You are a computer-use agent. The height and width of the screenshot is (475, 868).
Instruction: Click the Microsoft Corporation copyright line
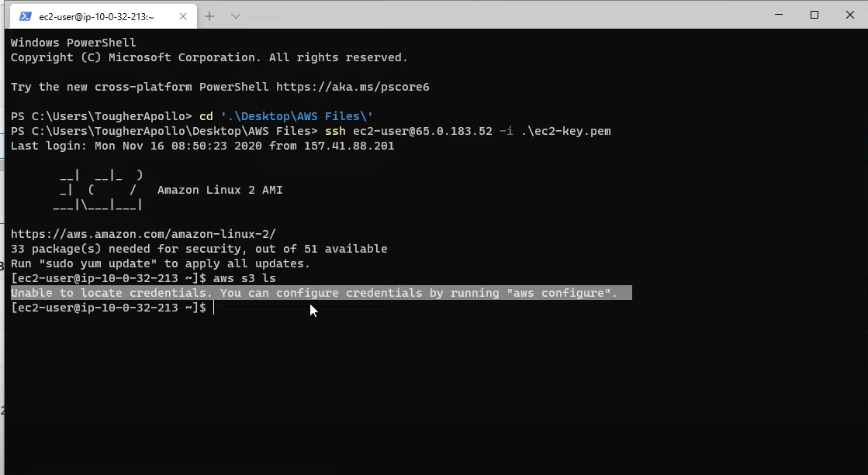point(209,57)
